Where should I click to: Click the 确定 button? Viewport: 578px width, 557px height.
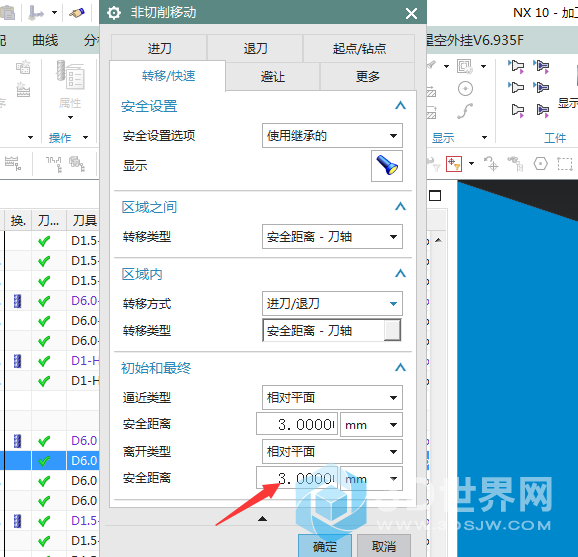(325, 546)
